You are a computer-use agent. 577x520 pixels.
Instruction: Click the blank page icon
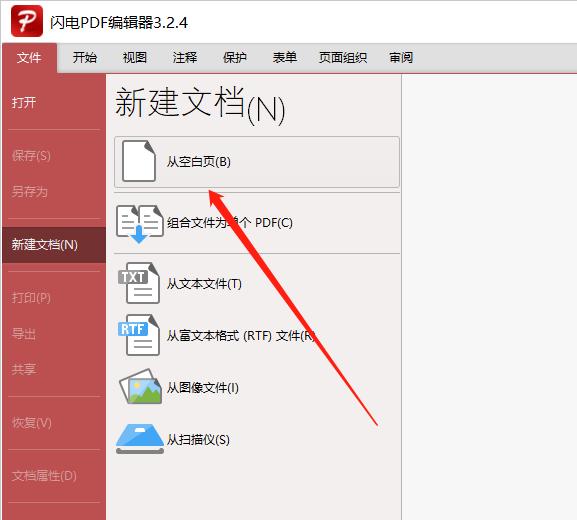tap(138, 161)
